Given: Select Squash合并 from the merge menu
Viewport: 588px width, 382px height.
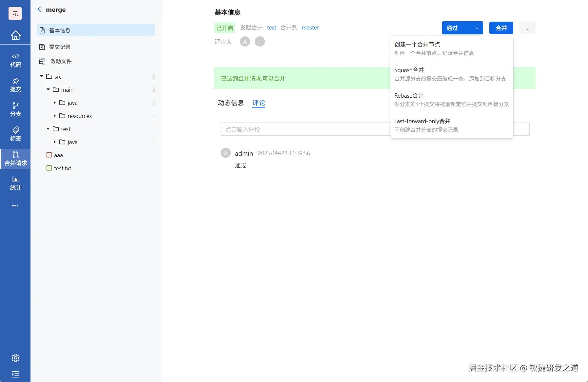Looking at the screenshot, I should [410, 70].
